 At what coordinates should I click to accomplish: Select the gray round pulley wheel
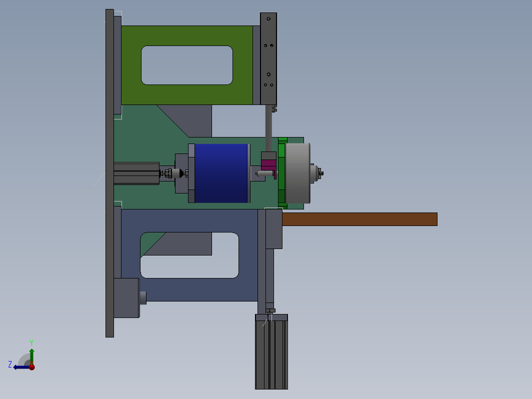297,173
